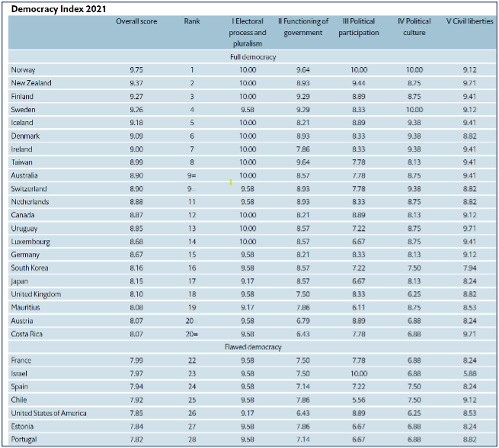
Task: Click South Korea country name
Action: [x=30, y=268]
